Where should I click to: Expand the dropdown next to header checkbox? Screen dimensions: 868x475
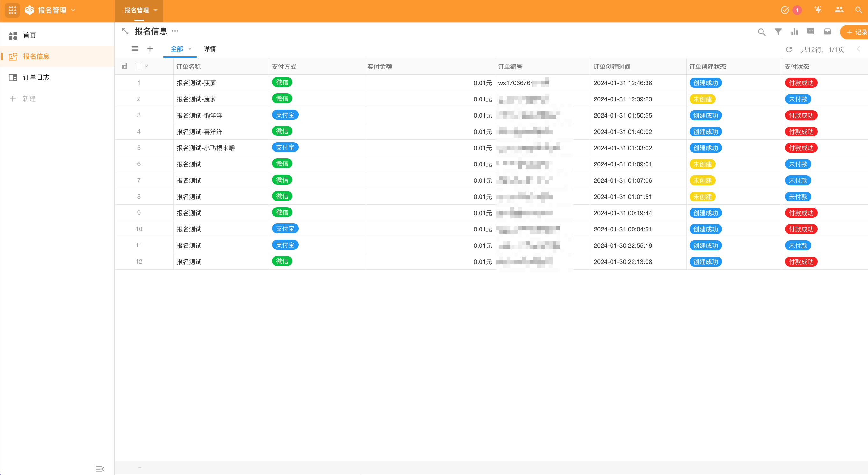tap(147, 66)
